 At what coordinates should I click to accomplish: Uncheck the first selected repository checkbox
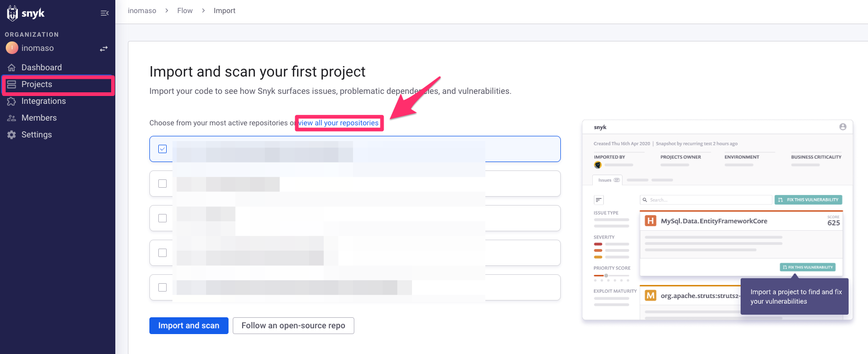[x=162, y=149]
